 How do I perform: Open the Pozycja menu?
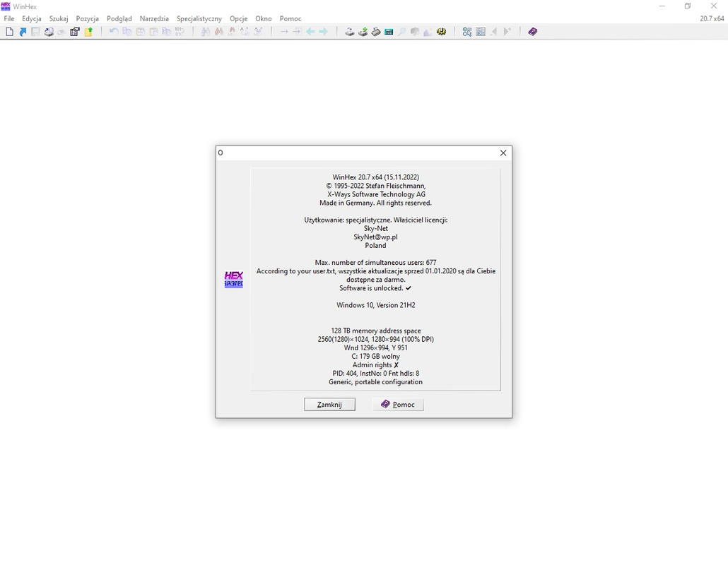[x=87, y=18]
